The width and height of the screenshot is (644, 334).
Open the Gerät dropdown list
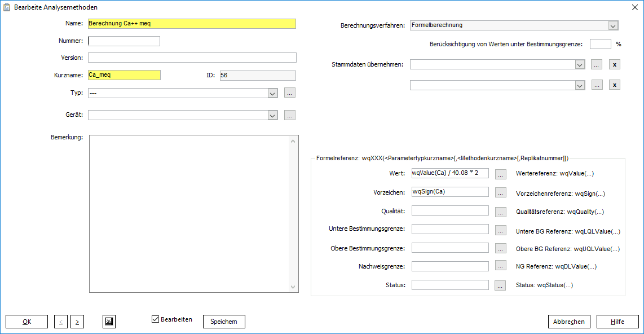click(273, 115)
